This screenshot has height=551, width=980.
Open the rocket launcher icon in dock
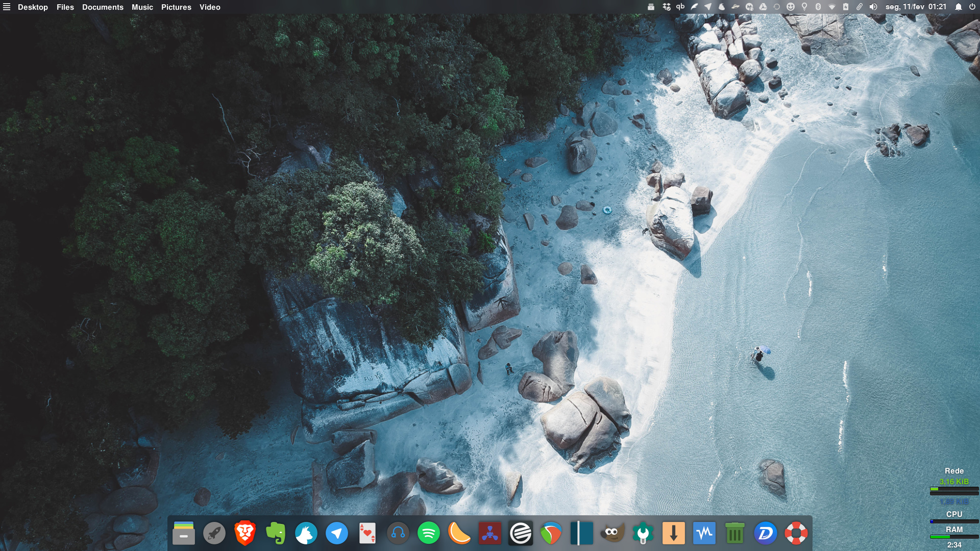coord(214,533)
